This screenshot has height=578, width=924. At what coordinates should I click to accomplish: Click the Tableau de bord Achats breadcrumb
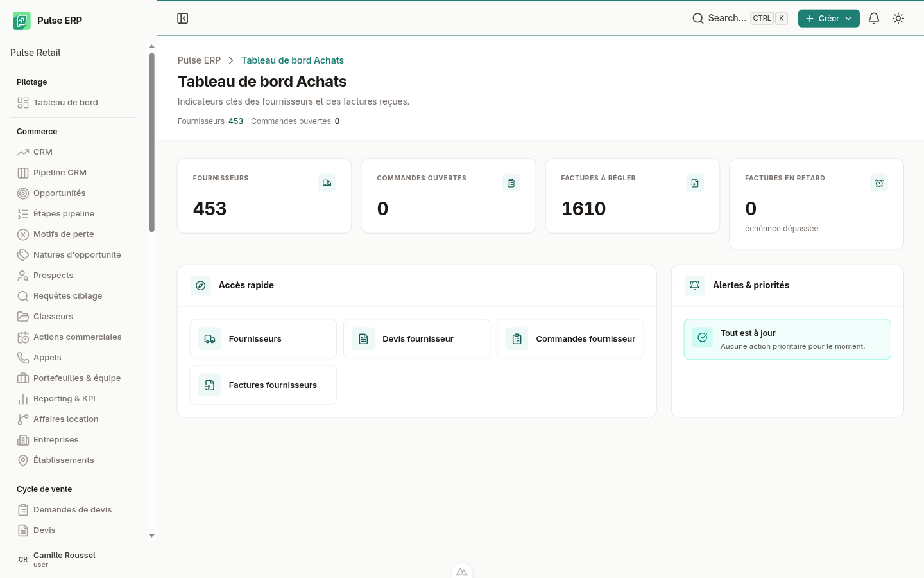pos(293,60)
